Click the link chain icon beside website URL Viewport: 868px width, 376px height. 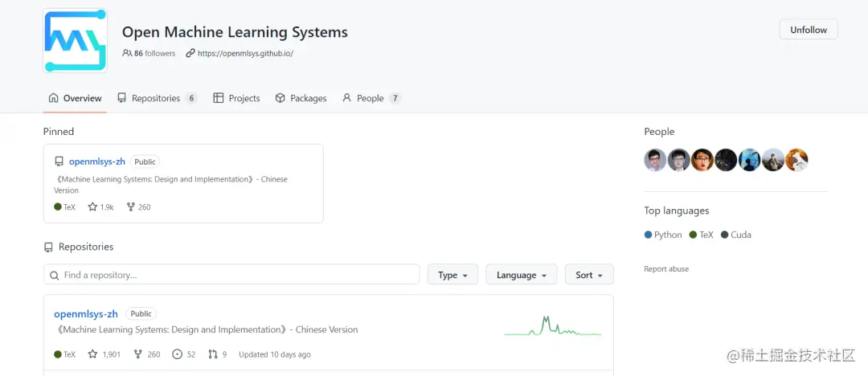pyautogui.click(x=190, y=54)
